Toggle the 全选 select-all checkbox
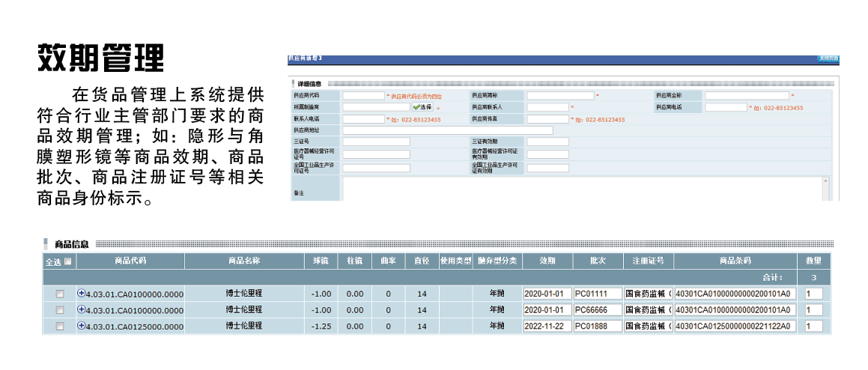The image size is (868, 370). 68,261
